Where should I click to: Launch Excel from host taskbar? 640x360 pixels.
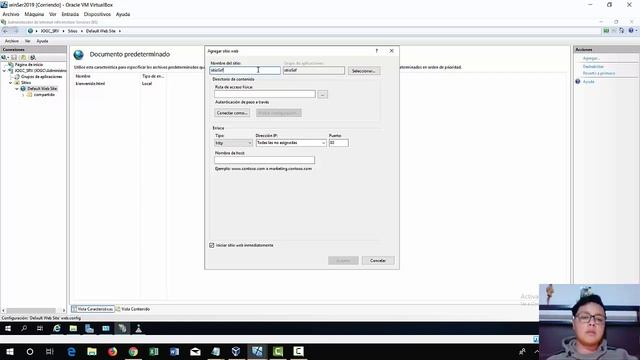[x=154, y=351]
